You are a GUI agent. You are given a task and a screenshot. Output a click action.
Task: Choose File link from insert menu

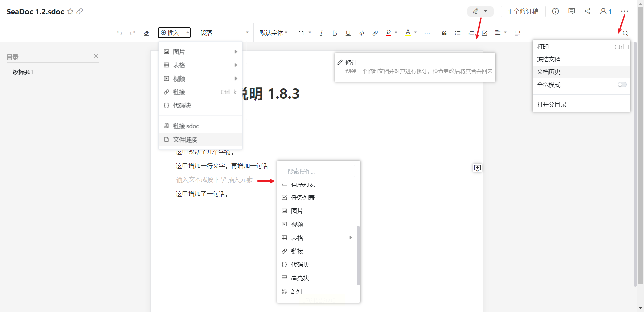point(185,140)
